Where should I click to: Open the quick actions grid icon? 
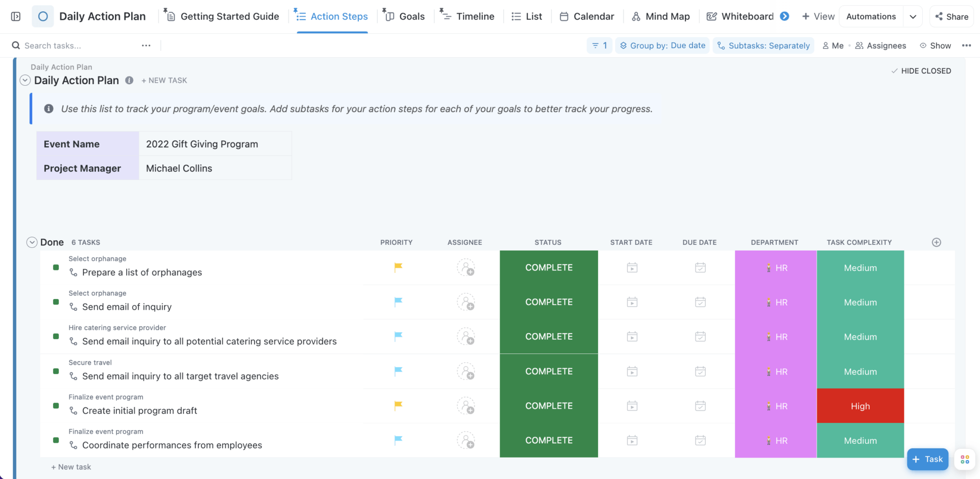pos(964,459)
